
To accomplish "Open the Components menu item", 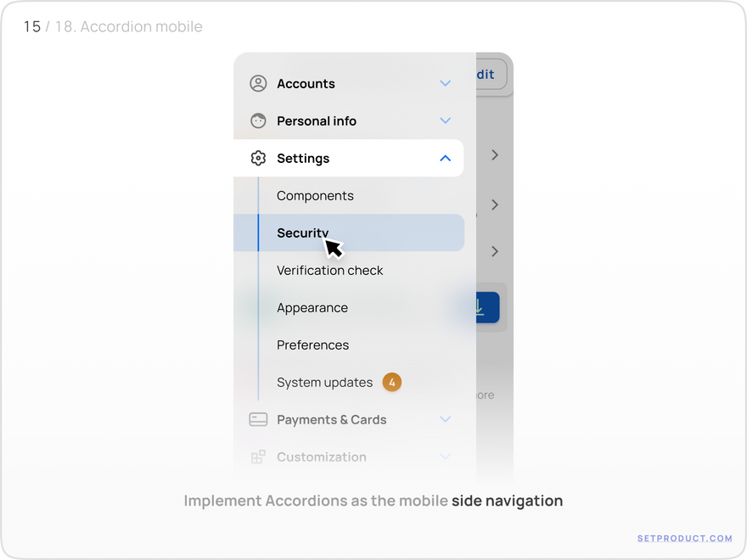I will click(x=315, y=196).
